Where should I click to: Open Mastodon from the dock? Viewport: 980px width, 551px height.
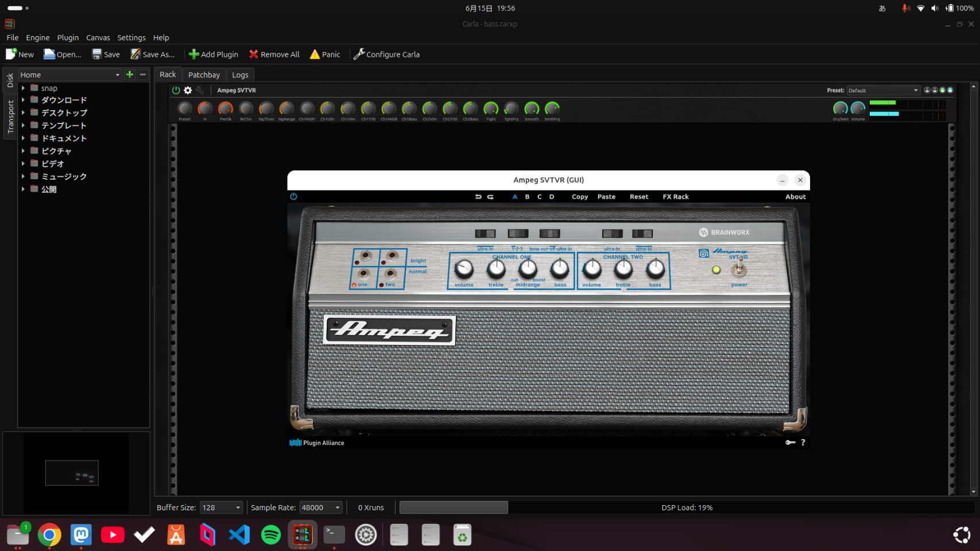pos(81,535)
